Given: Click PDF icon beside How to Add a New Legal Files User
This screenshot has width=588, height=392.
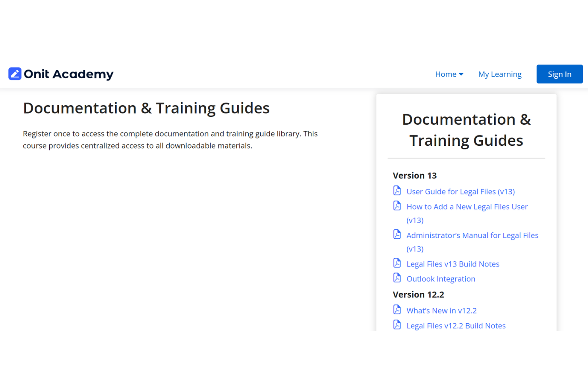Looking at the screenshot, I should [397, 206].
